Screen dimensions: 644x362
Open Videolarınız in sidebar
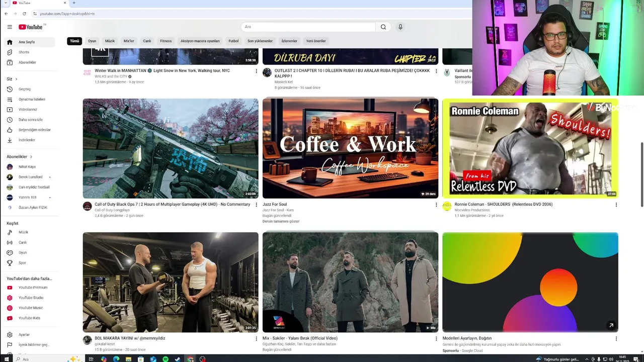[30, 110]
